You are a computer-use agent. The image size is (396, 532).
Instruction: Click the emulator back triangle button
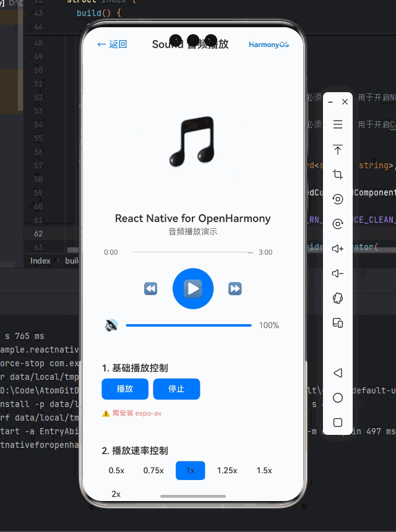(338, 373)
